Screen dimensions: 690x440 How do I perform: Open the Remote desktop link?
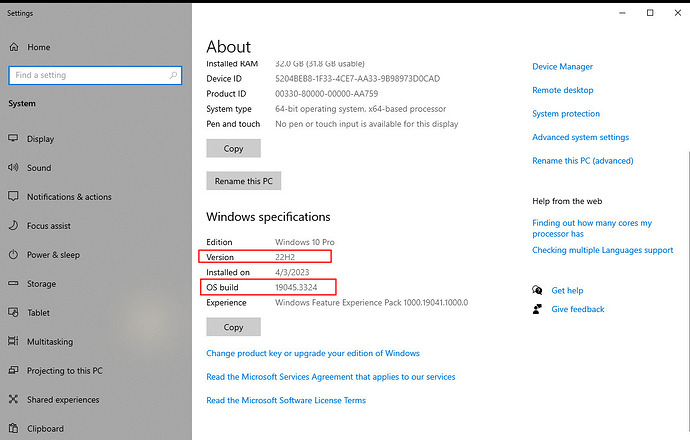tap(563, 90)
